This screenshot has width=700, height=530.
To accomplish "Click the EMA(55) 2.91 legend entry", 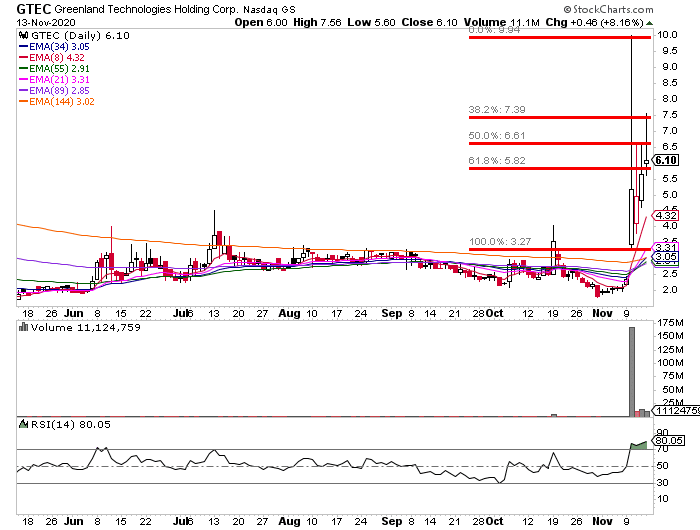I will (x=59, y=69).
